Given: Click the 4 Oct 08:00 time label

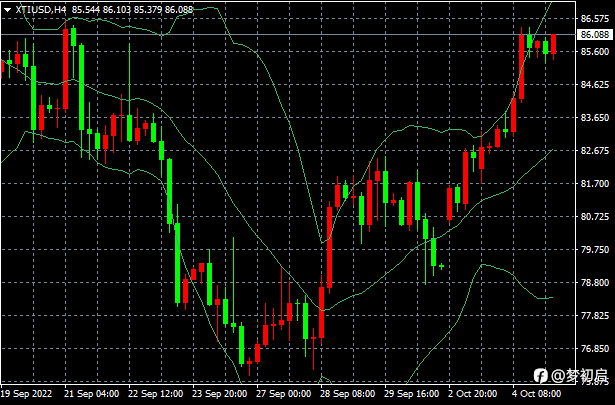Looking at the screenshot, I should 537,393.
